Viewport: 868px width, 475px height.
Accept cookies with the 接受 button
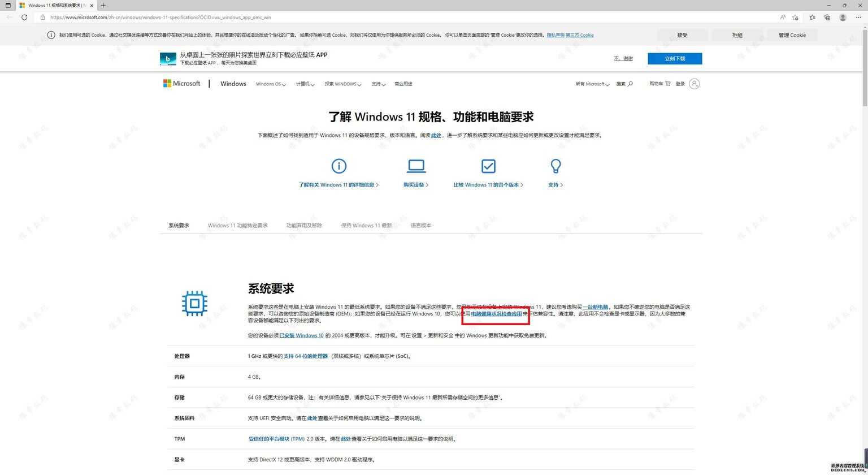point(683,35)
